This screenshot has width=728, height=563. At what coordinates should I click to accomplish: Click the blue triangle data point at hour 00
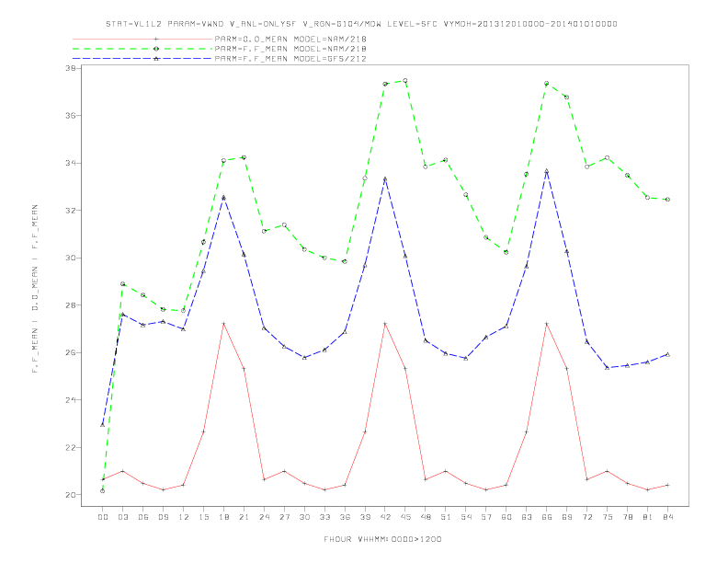103,425
